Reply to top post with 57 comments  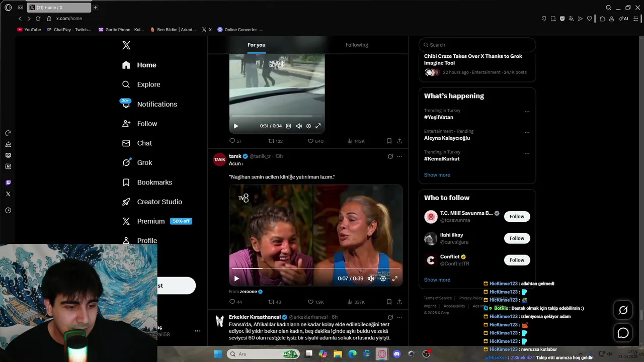click(235, 141)
